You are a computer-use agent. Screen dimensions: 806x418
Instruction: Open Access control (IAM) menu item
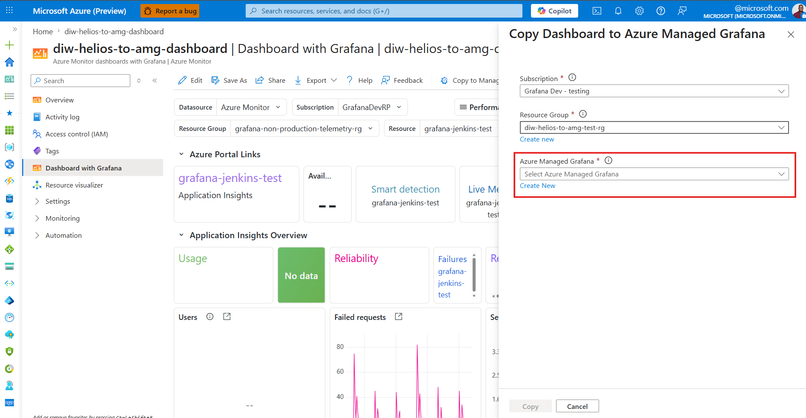(76, 134)
